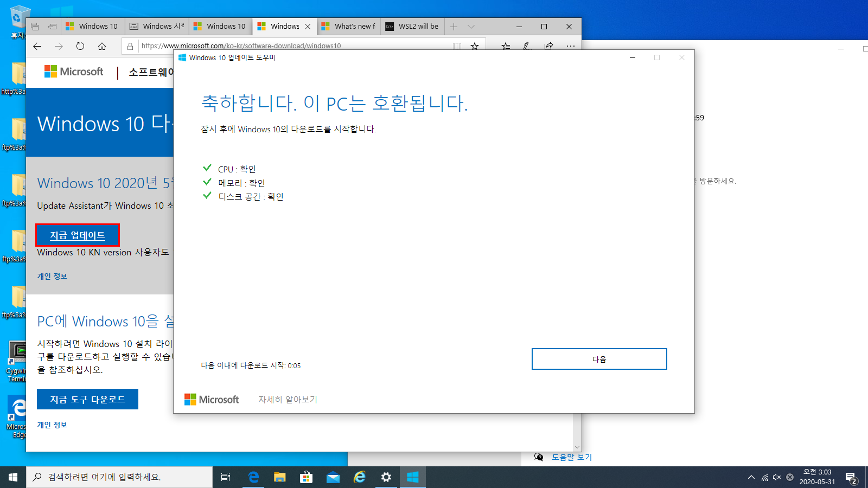Click the Edge page scrollbar down arrow
This screenshot has width=868, height=488.
tap(577, 447)
